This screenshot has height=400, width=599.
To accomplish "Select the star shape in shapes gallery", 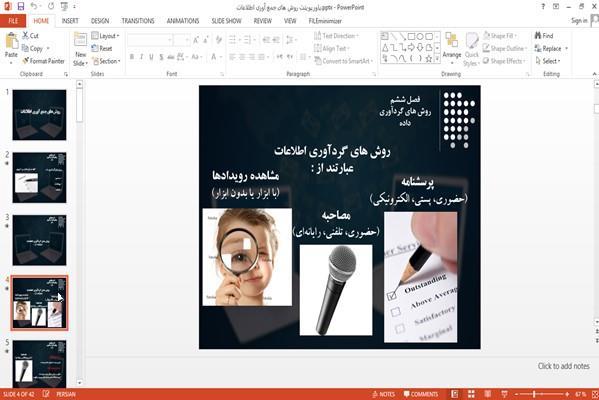I will (x=429, y=58).
